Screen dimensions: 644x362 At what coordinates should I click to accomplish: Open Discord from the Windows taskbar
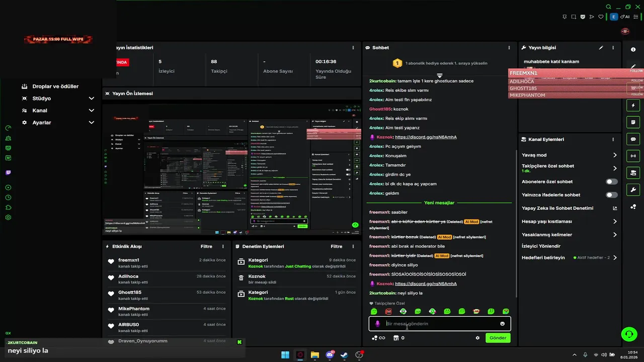click(x=330, y=355)
